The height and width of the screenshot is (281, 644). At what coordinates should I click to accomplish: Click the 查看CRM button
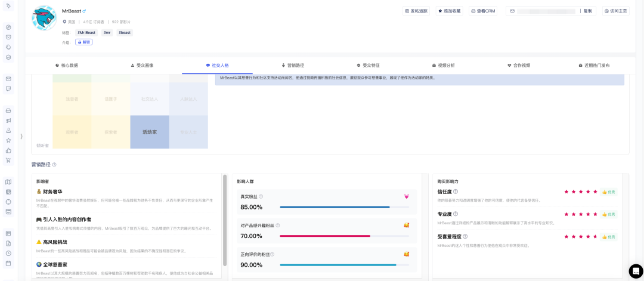483,11
